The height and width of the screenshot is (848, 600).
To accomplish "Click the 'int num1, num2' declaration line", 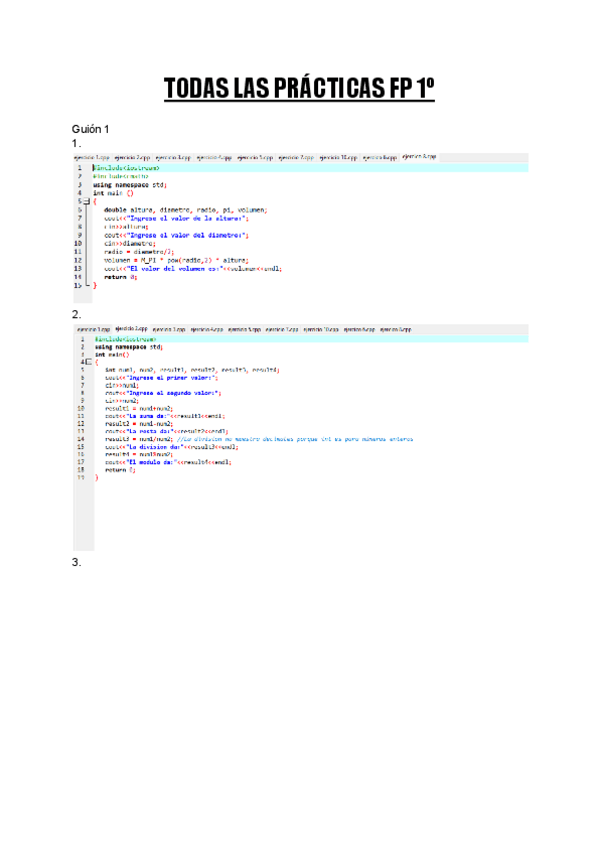I will 192,370.
